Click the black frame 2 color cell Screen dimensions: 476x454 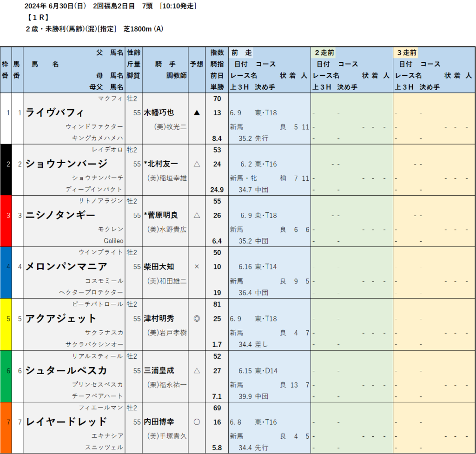(6, 170)
